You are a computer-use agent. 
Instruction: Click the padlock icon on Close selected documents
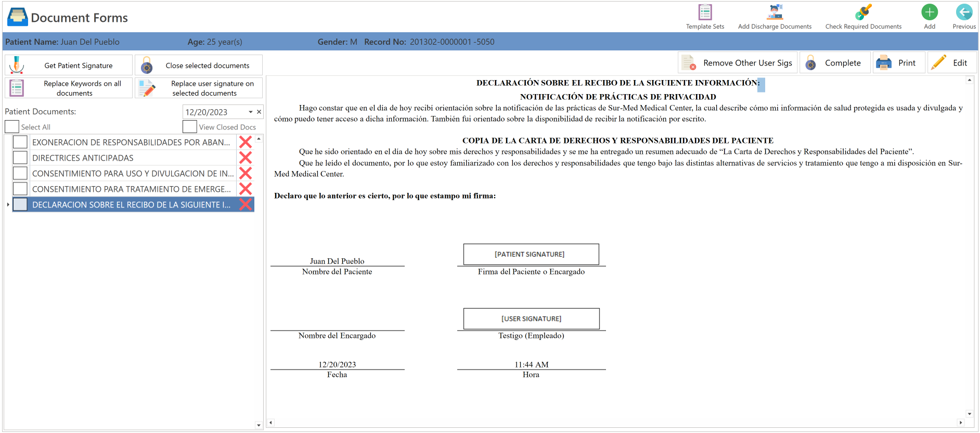[147, 65]
